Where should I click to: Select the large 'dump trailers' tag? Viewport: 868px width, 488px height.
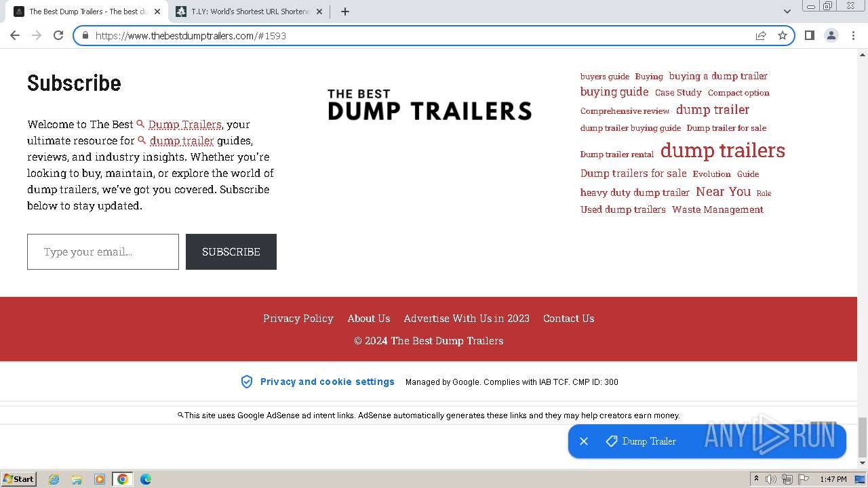point(723,150)
